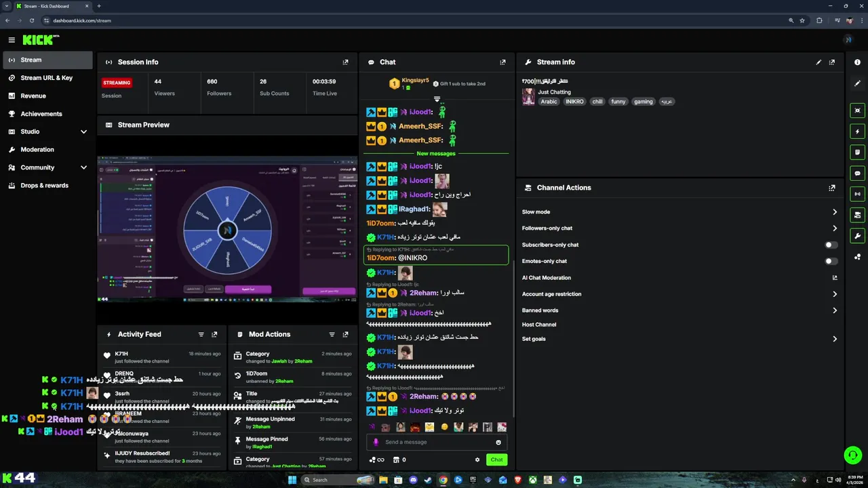Open the Moderation page
Viewport: 868px width, 488px height.
pos(47,149)
